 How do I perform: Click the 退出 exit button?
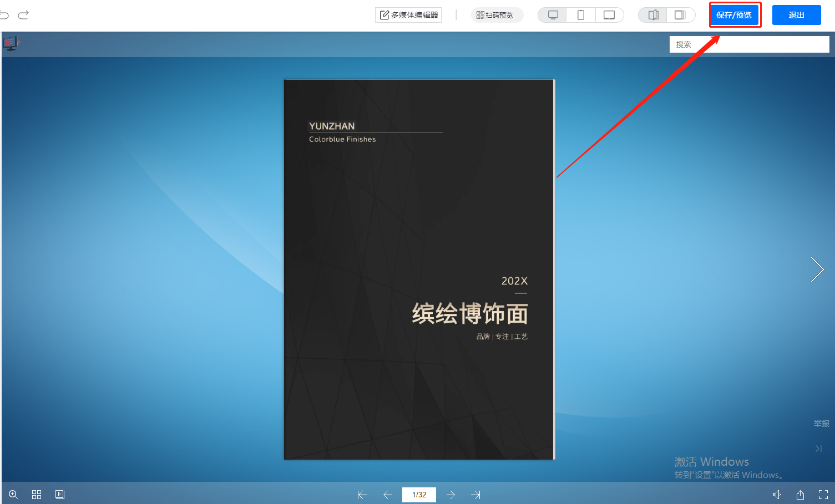coord(796,15)
